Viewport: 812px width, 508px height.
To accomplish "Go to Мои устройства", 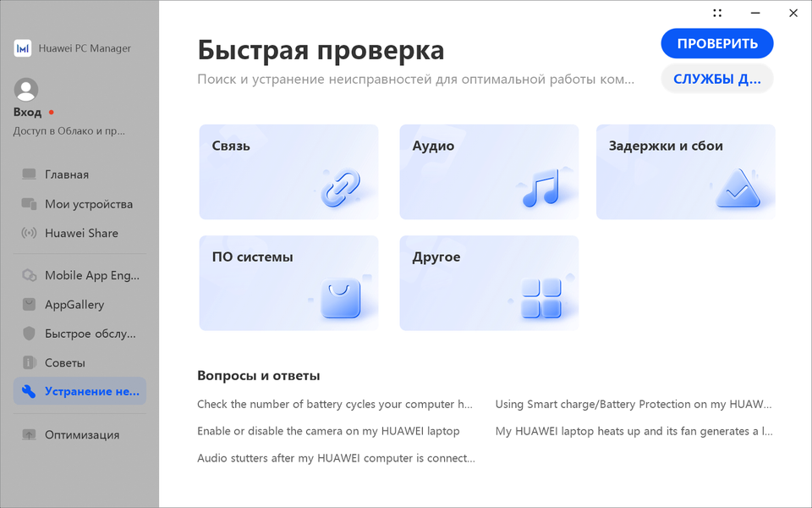I will [x=80, y=204].
